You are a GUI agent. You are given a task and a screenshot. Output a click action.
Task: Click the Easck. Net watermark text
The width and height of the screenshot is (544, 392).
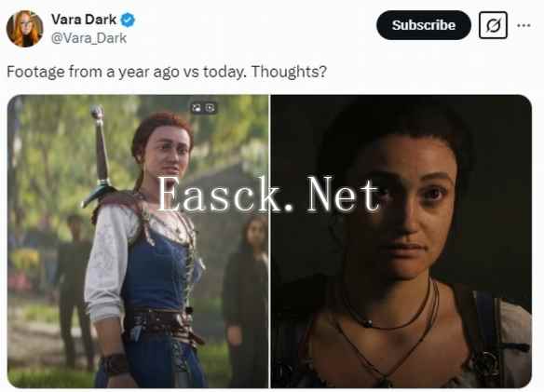[269, 194]
